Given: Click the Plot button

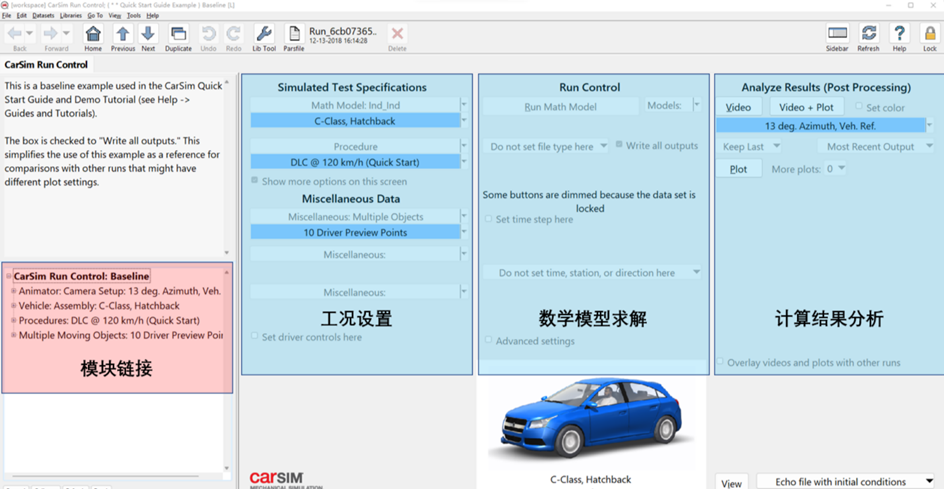Looking at the screenshot, I should (739, 169).
